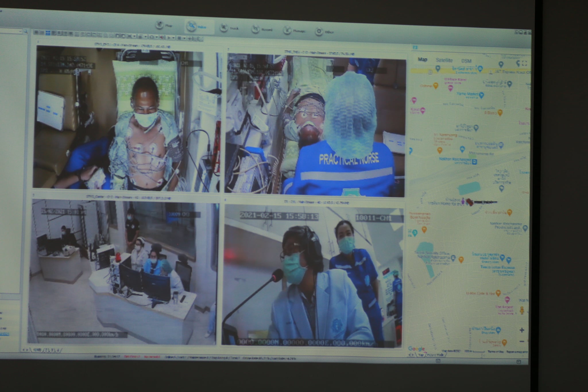Open the Manage module

[x=294, y=30]
